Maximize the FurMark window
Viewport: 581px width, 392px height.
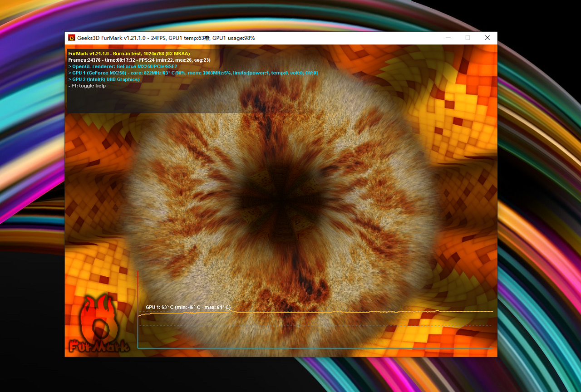tap(468, 38)
